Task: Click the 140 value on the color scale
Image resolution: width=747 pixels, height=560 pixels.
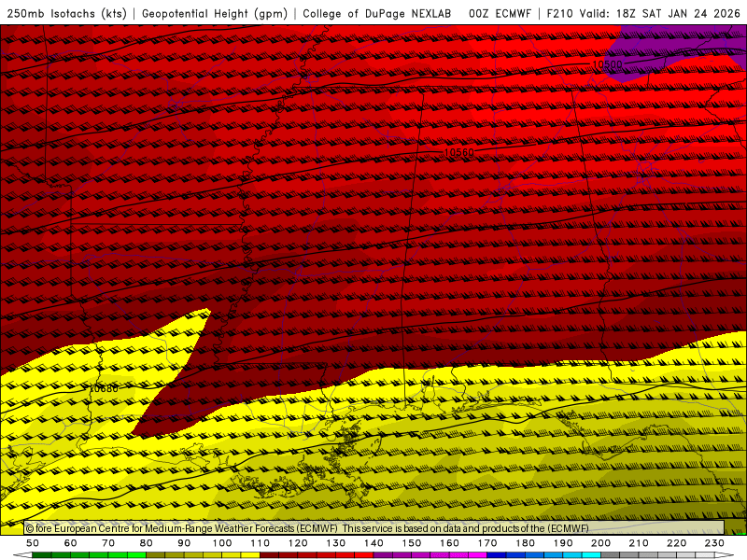Action: point(373,543)
